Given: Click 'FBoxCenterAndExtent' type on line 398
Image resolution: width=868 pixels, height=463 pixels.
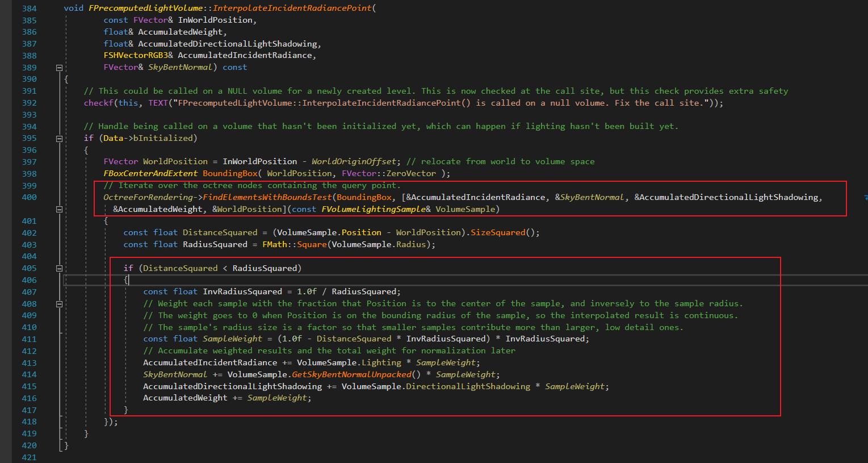Looking at the screenshot, I should tap(150, 173).
